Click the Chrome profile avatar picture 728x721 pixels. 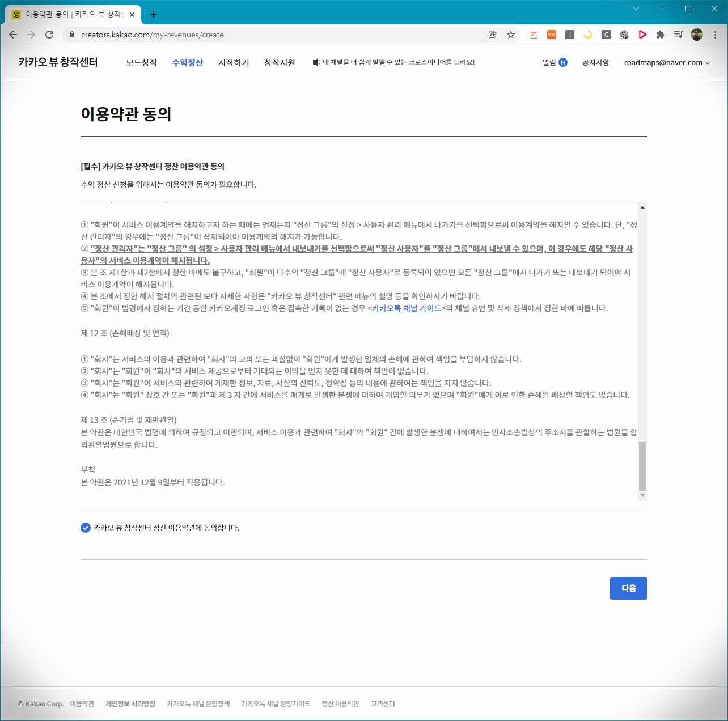click(696, 35)
